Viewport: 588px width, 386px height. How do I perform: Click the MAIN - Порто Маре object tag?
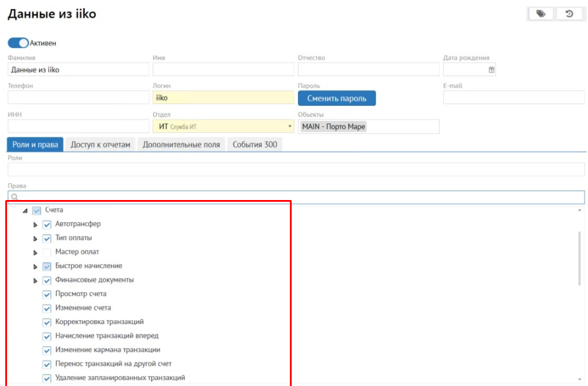pos(333,126)
